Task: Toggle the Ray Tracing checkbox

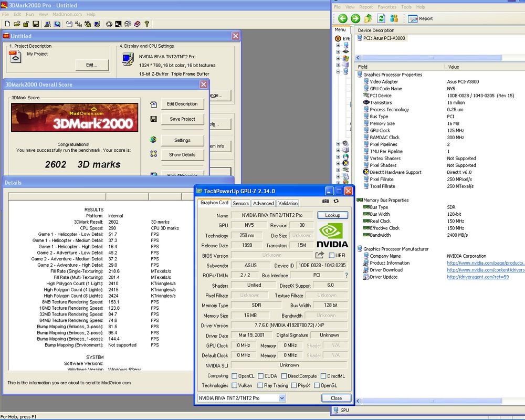Action: (260, 385)
